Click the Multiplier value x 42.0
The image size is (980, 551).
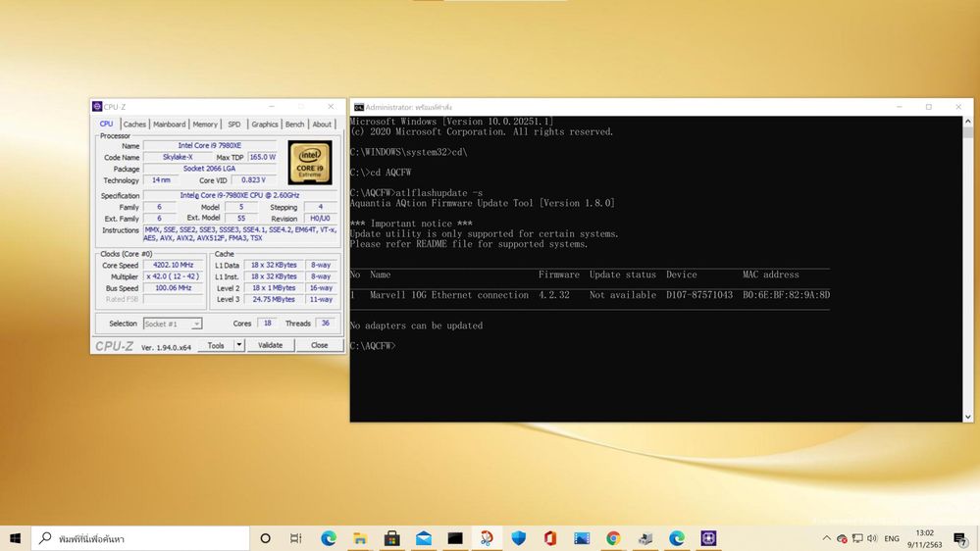coord(173,276)
